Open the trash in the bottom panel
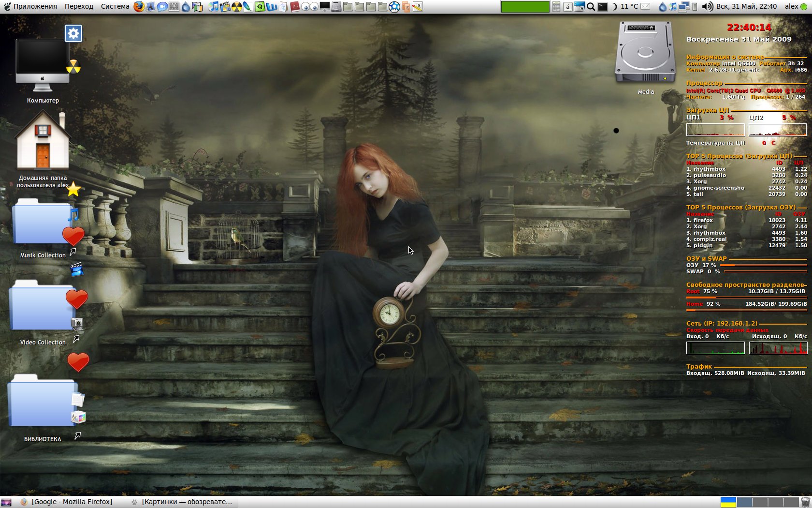The width and height of the screenshot is (812, 508). coord(806,502)
